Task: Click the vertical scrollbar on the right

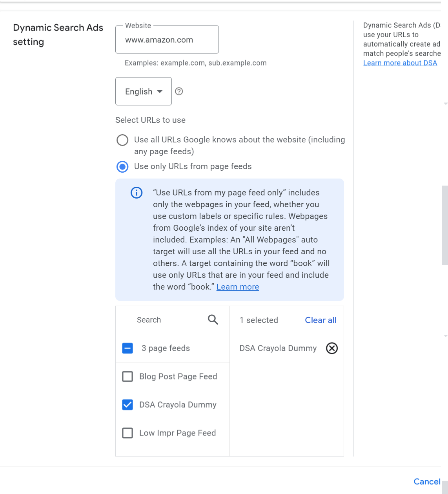Action: coord(445,225)
